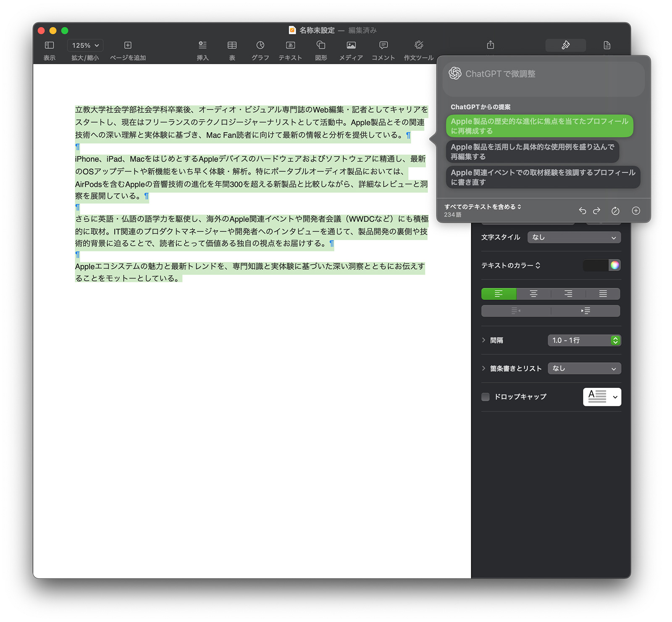Select justified text alignment

603,294
